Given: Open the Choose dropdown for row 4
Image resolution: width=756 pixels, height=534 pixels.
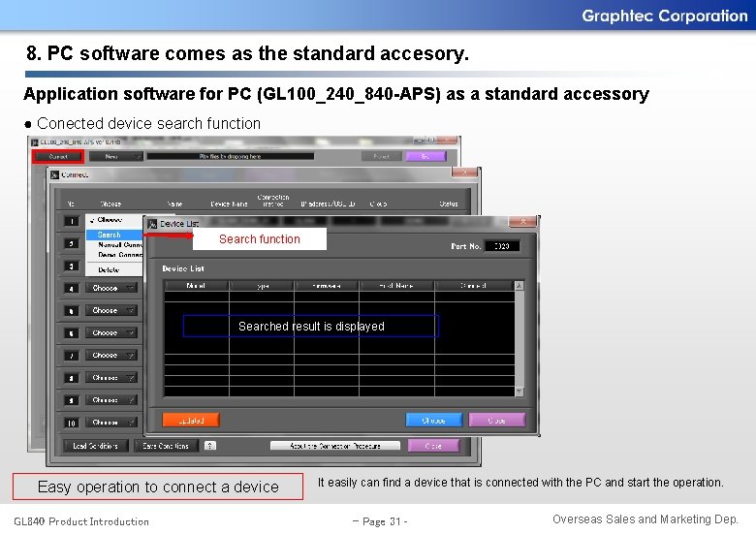Looking at the screenshot, I should point(111,288).
